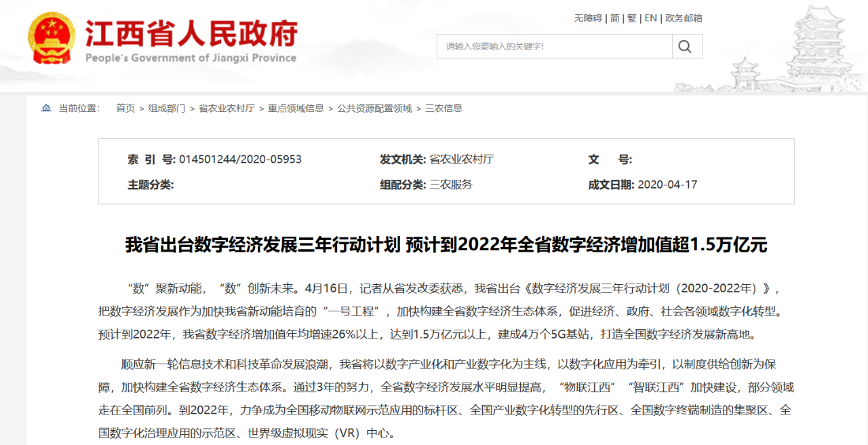Click the home icon beside 当前位置
The image size is (868, 445).
[x=46, y=108]
